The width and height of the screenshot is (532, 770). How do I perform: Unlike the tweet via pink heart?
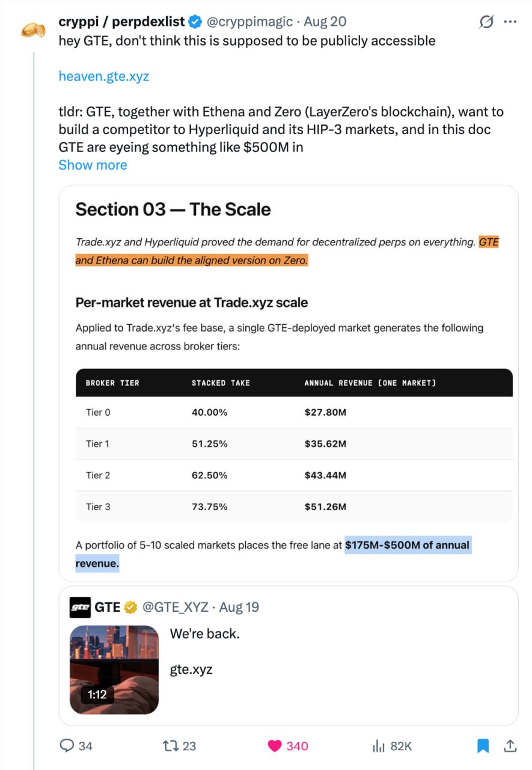[x=275, y=746]
